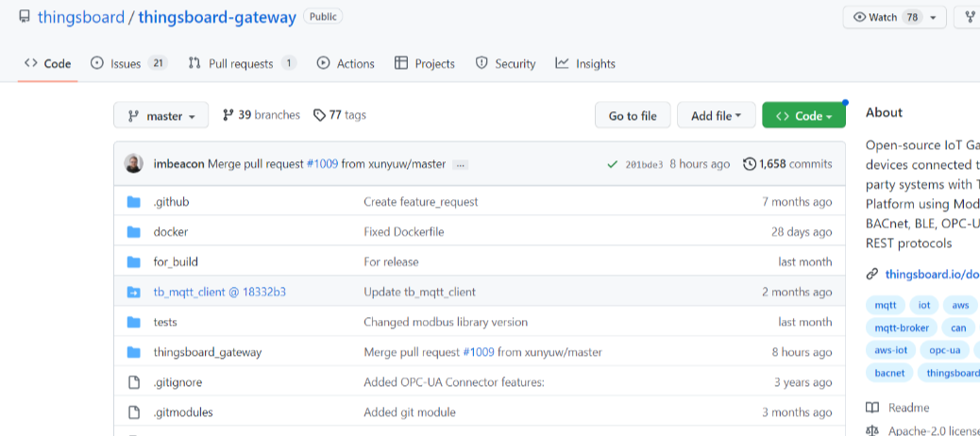Open the tests folder
The width and height of the screenshot is (980, 436).
pyautogui.click(x=165, y=322)
